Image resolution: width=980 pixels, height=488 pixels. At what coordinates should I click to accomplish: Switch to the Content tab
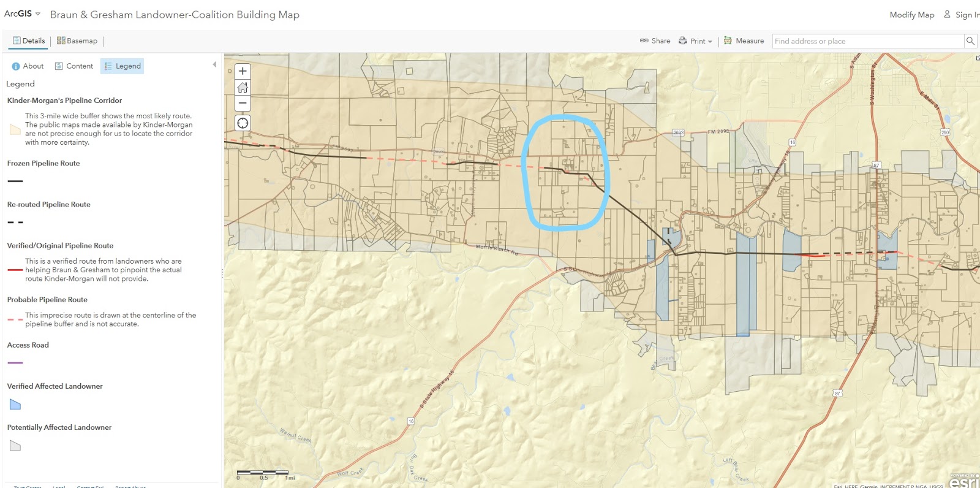pyautogui.click(x=73, y=66)
